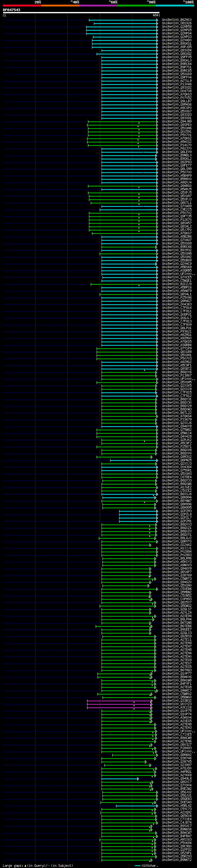This screenshot has width=197, height=868.
Task: Select hit label UniRef100_Q7Y1P9
Action: tap(177, 349)
